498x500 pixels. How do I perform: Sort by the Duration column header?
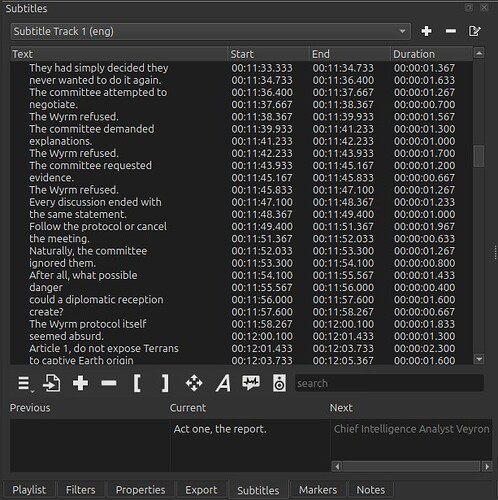432,54
